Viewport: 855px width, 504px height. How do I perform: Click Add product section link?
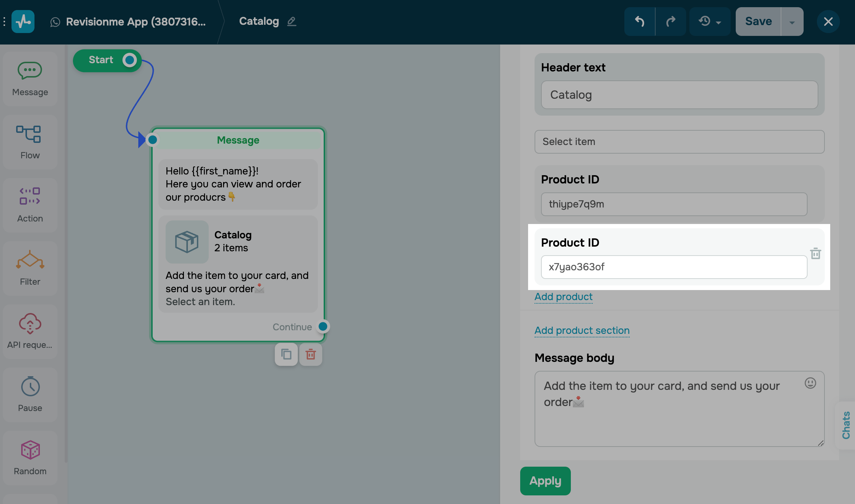click(582, 331)
